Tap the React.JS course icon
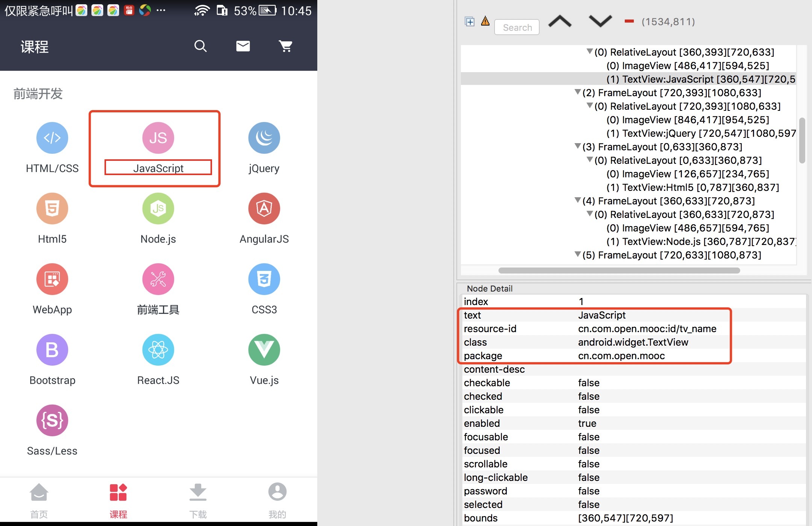This screenshot has height=526, width=812. [158, 350]
